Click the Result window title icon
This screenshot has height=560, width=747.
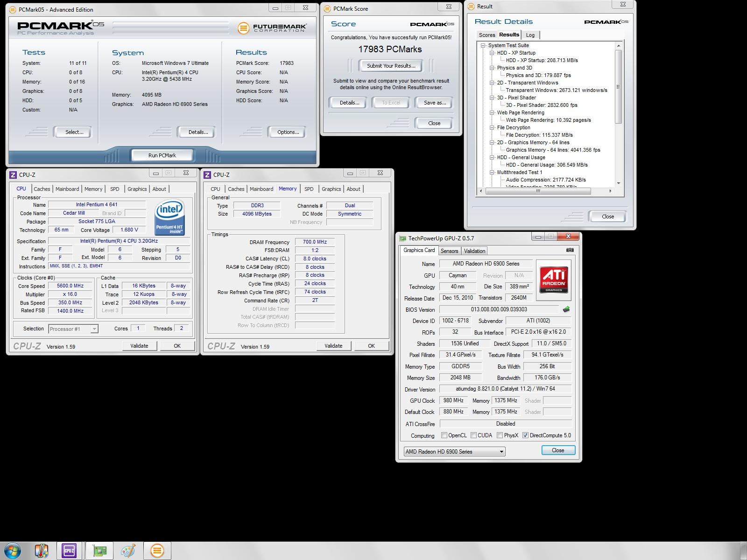[x=471, y=6]
